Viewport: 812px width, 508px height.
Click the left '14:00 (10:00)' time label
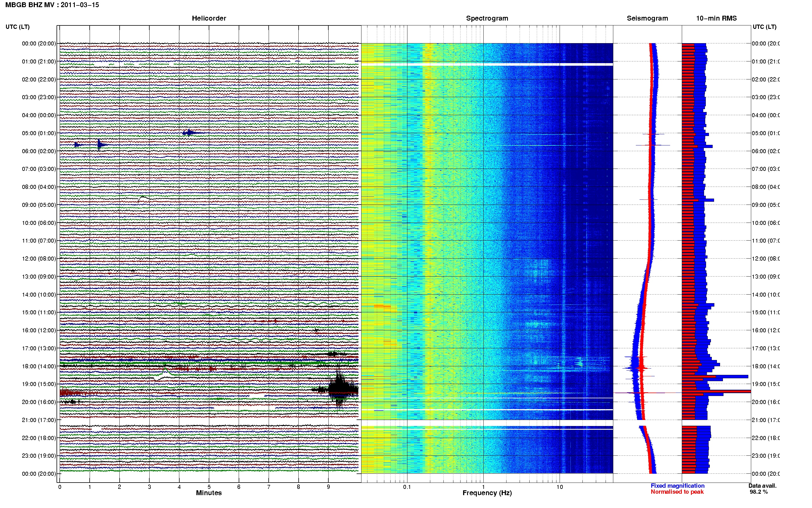tap(39, 295)
